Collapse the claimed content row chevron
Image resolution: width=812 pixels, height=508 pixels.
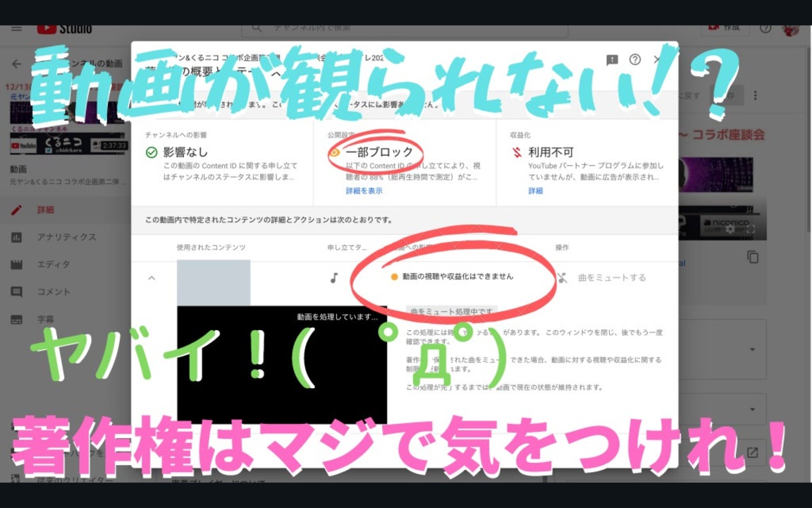pyautogui.click(x=152, y=278)
